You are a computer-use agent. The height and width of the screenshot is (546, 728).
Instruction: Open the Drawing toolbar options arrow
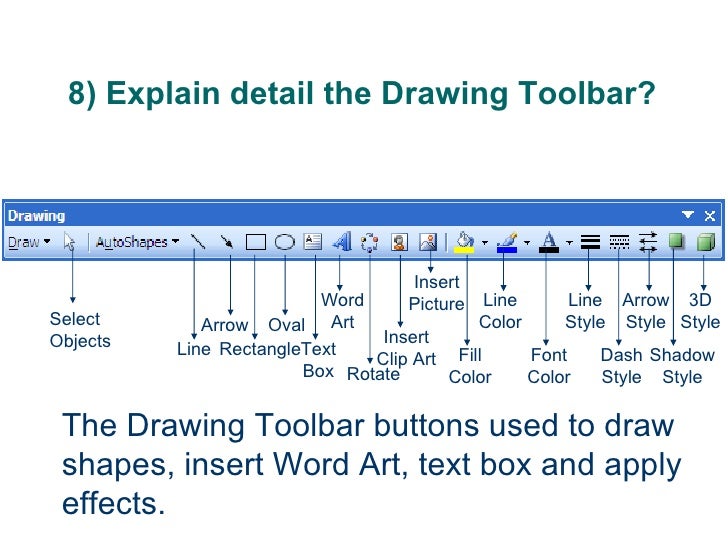(x=688, y=215)
